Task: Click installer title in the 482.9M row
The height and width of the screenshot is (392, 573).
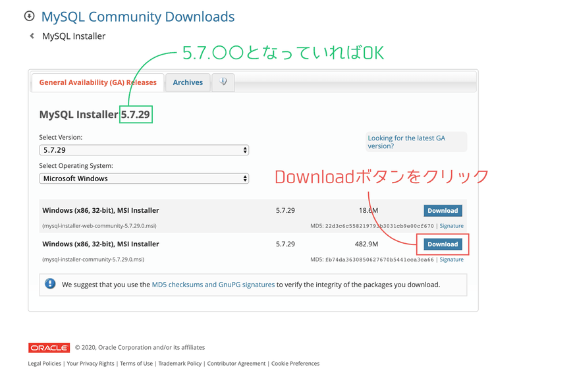Action: tap(101, 244)
